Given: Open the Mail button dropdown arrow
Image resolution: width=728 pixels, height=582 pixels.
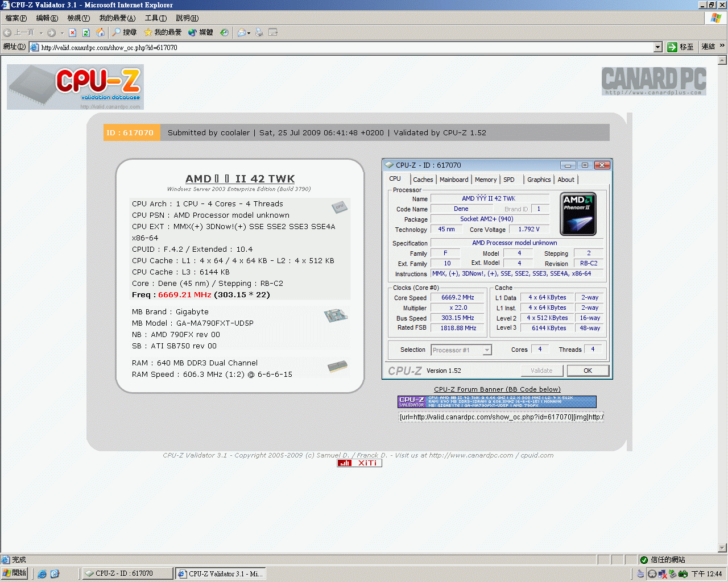Looking at the screenshot, I should tap(249, 33).
